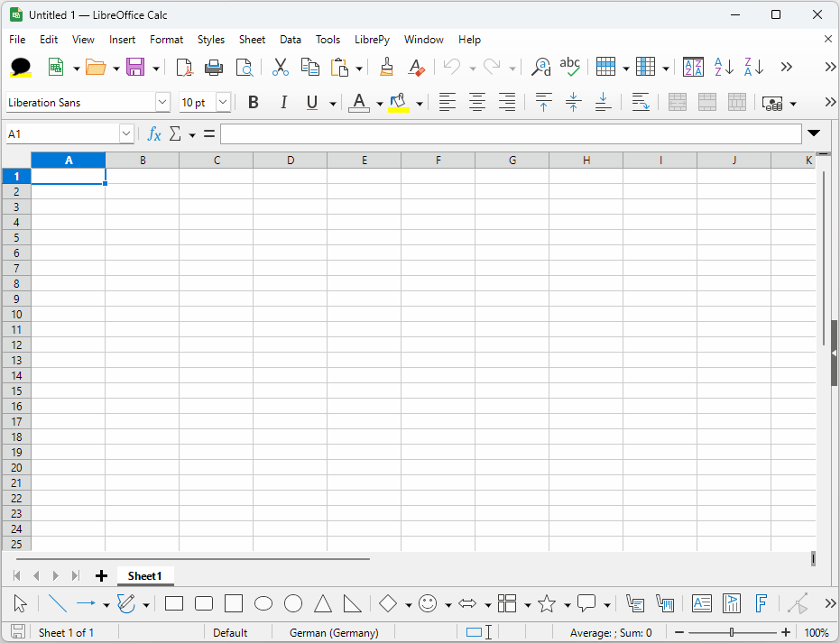The image size is (840, 643).
Task: Open the Sort dialog icon
Action: (693, 68)
